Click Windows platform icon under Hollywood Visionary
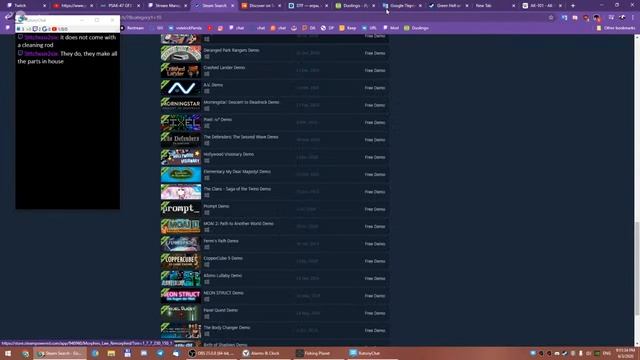This screenshot has height=360, width=640. pos(207,160)
